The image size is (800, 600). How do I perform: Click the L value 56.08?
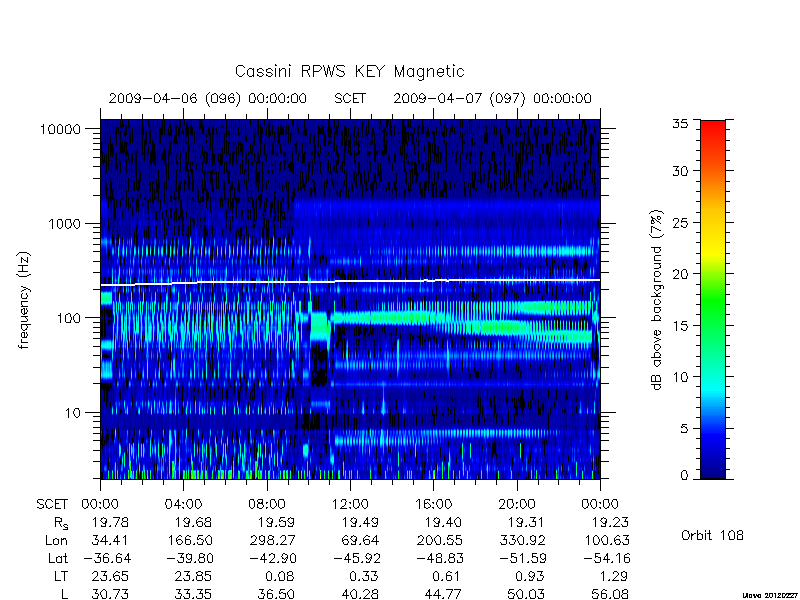pyautogui.click(x=610, y=594)
